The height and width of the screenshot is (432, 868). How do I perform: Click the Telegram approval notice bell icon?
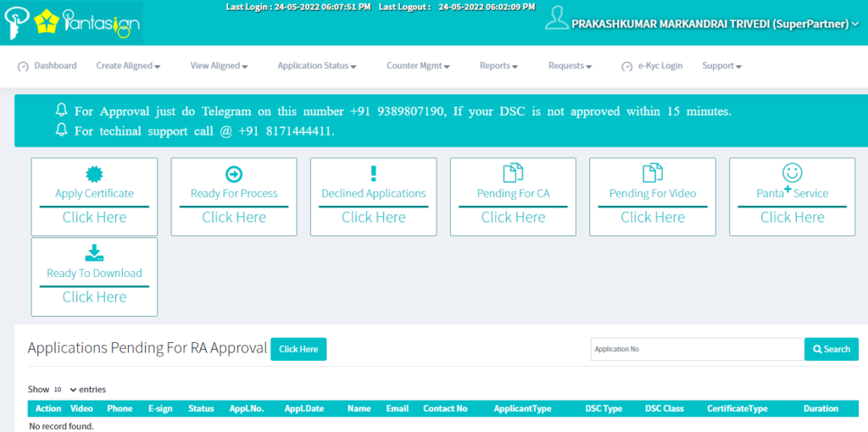click(61, 110)
